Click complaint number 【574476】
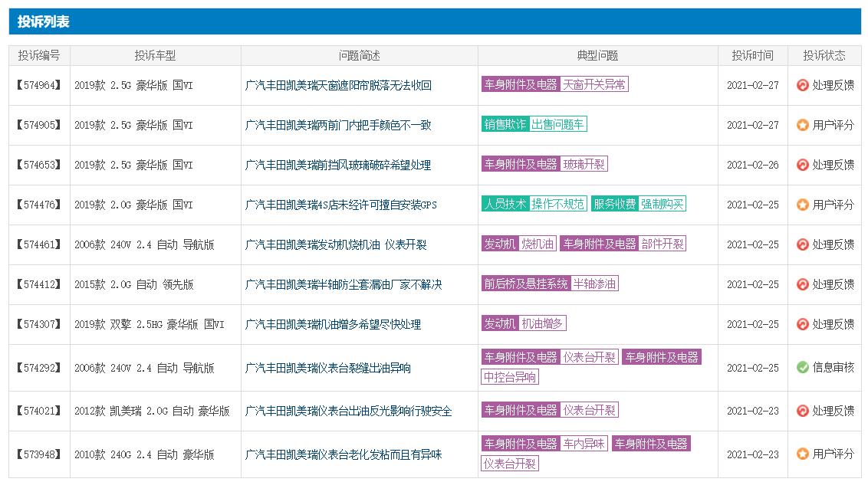This screenshot has height=482, width=868. point(39,205)
